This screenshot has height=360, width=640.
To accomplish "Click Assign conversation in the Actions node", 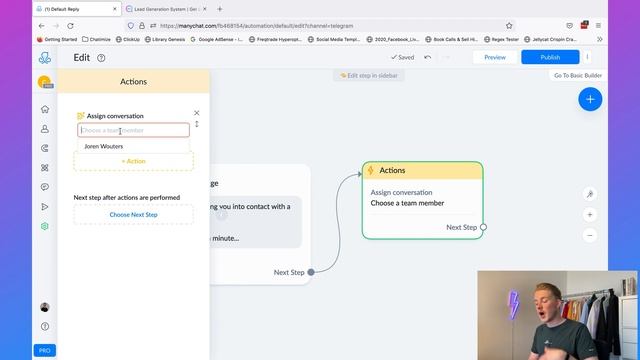I will [401, 192].
